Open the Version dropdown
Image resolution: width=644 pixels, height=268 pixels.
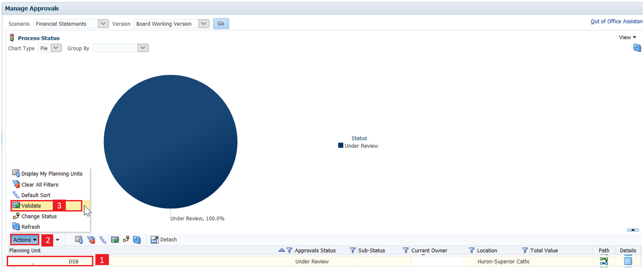(x=204, y=24)
